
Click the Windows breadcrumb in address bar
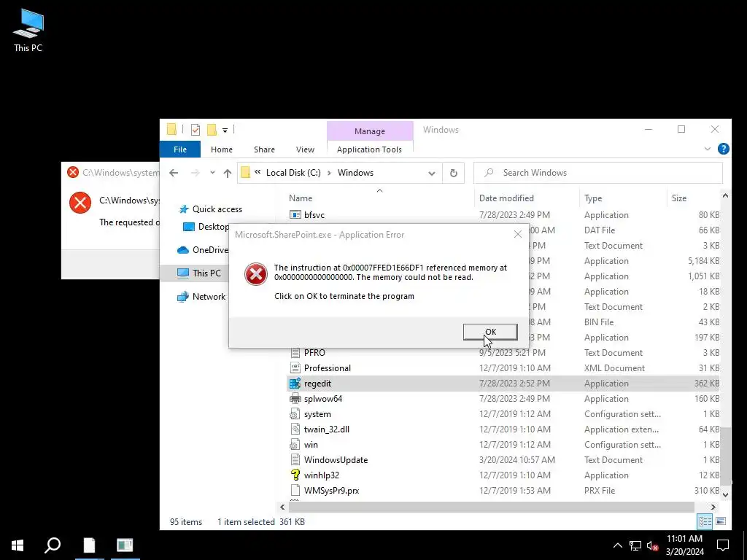tap(355, 173)
